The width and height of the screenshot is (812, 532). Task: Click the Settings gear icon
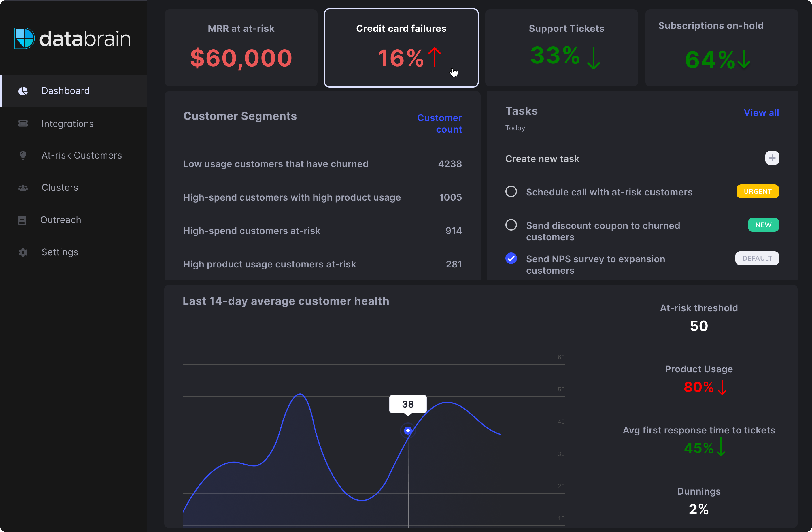23,252
